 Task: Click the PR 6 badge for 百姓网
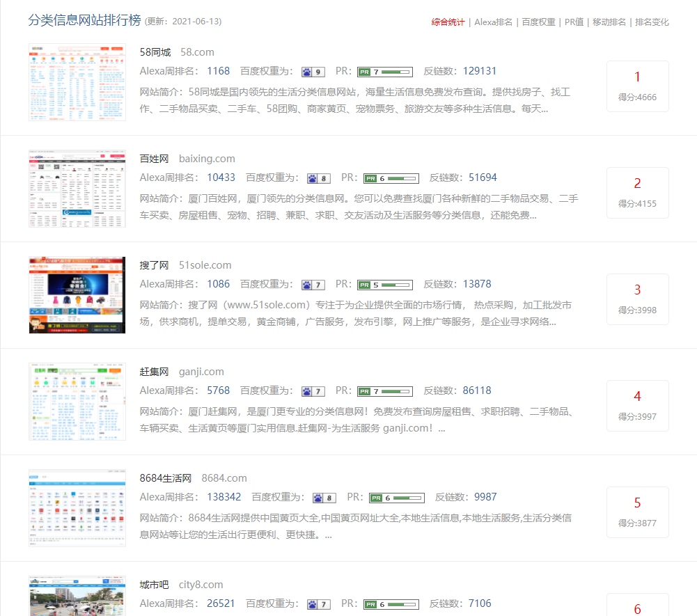pyautogui.click(x=391, y=179)
